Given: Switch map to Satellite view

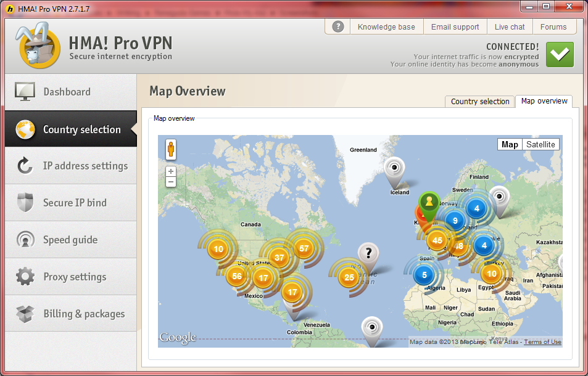Looking at the screenshot, I should [540, 145].
